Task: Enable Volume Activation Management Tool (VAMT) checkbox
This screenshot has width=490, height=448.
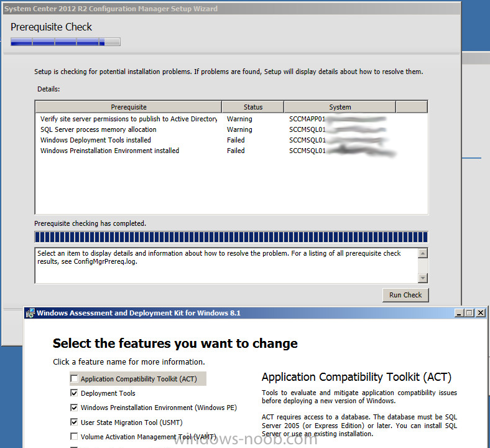Action: pyautogui.click(x=74, y=436)
